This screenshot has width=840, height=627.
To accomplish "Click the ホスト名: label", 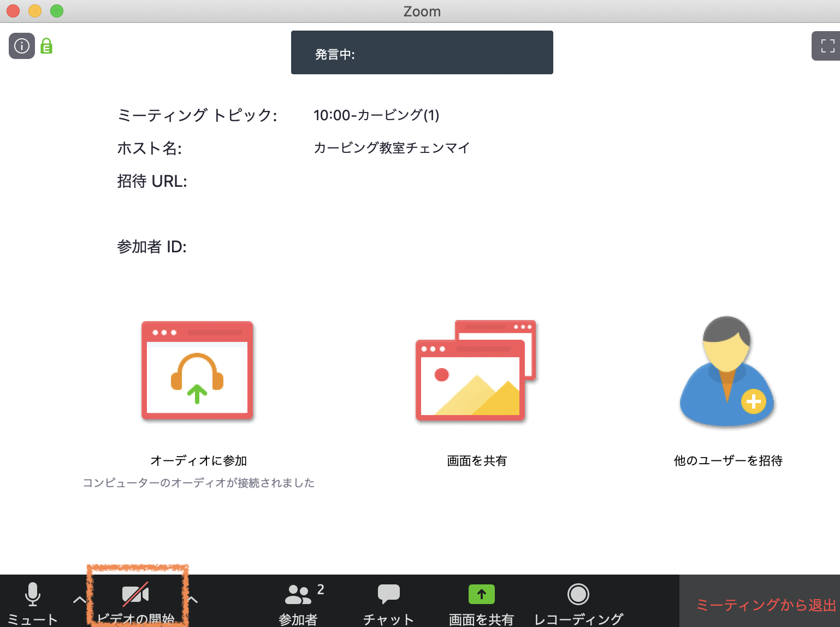I will (150, 148).
